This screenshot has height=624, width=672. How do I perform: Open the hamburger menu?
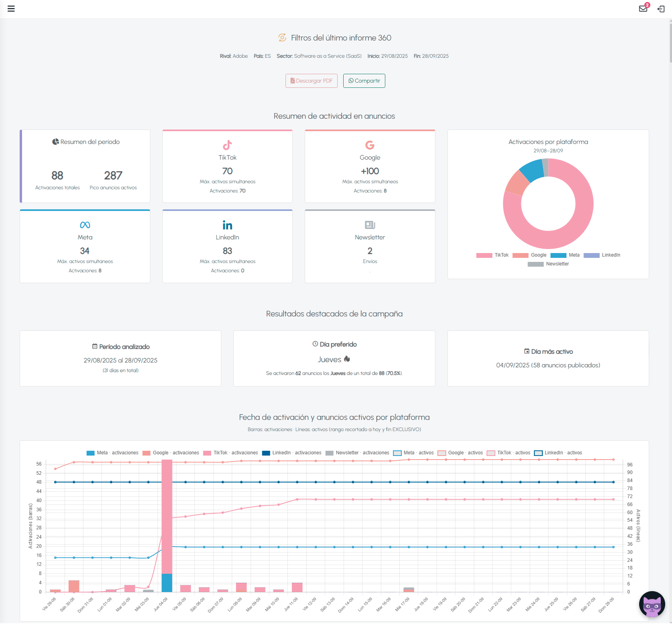[x=11, y=9]
